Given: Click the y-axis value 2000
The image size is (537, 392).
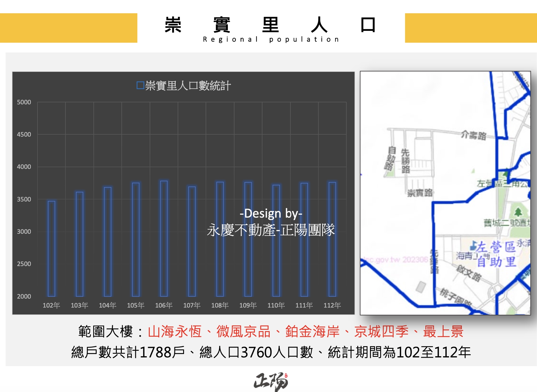Looking at the screenshot, I should pyautogui.click(x=24, y=296).
